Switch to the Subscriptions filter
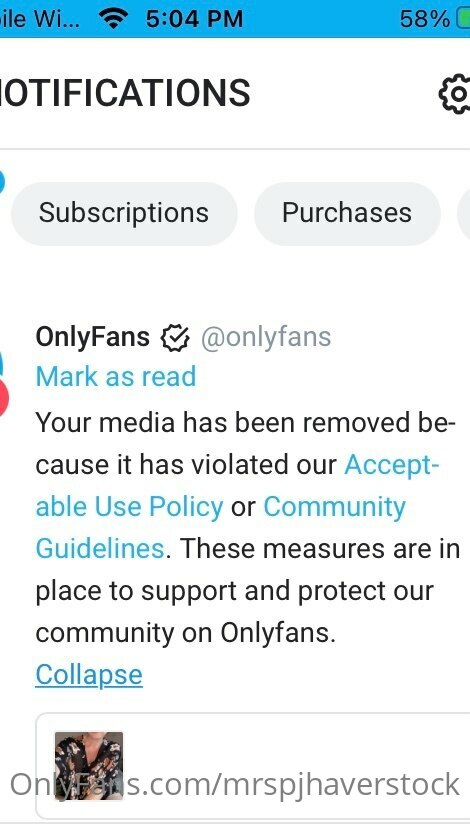Image resolution: width=470 pixels, height=835 pixels. pyautogui.click(x=123, y=213)
